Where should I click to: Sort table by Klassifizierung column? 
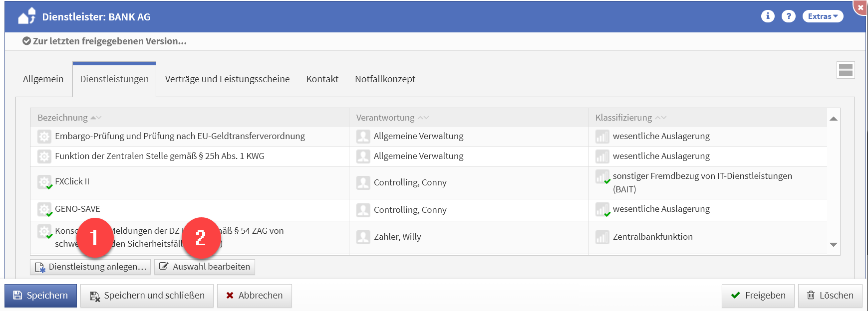point(623,118)
